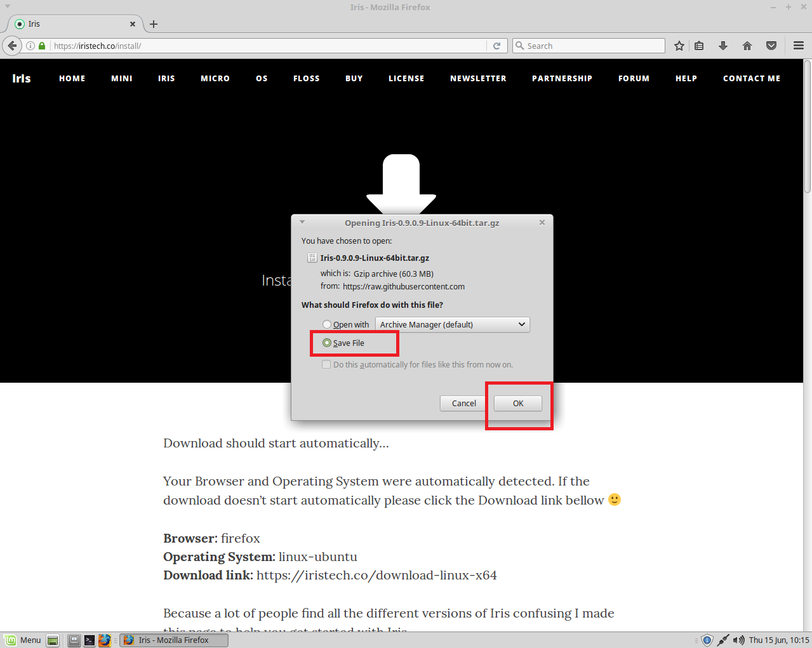Click the Gzip archive (60.3 MB) text
This screenshot has width=812, height=648.
(394, 274)
